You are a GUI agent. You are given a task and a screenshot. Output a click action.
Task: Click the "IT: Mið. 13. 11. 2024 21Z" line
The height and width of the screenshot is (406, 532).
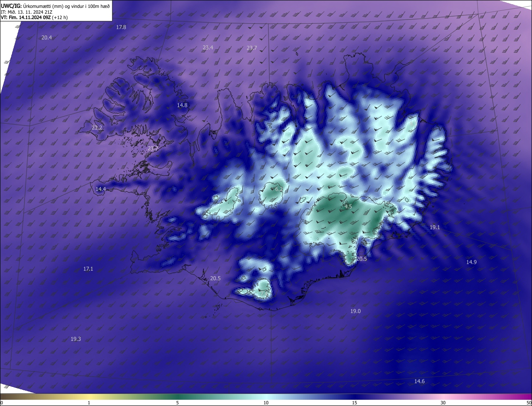(27, 12)
